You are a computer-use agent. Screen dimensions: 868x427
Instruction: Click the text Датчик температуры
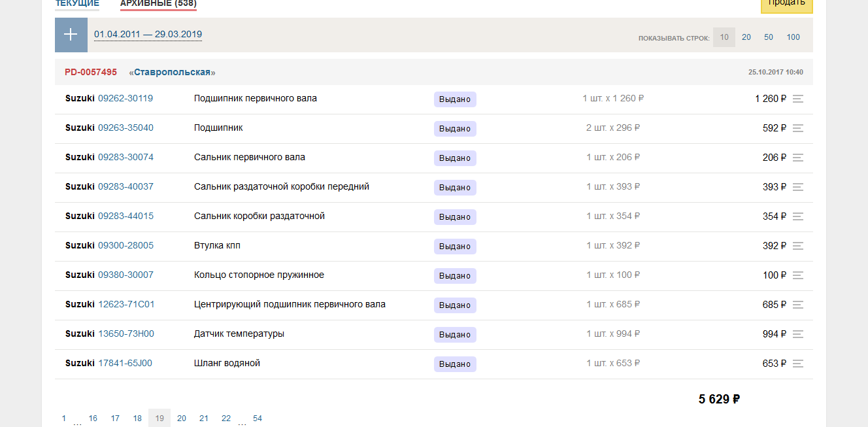[239, 334]
